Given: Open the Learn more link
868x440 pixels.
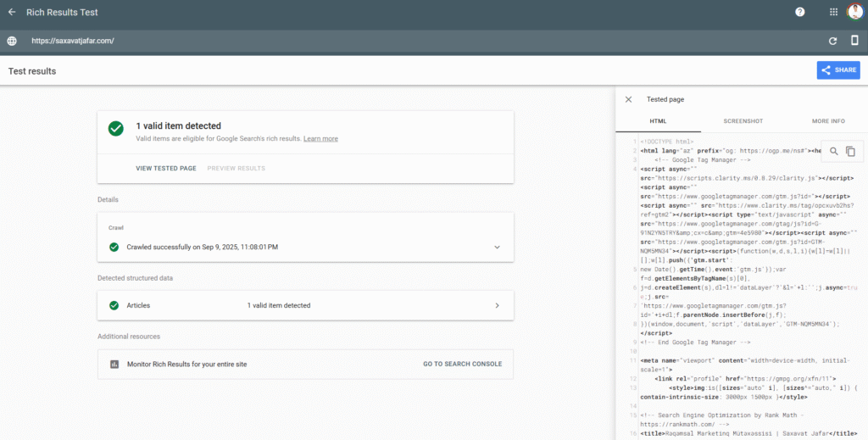Looking at the screenshot, I should tap(320, 138).
